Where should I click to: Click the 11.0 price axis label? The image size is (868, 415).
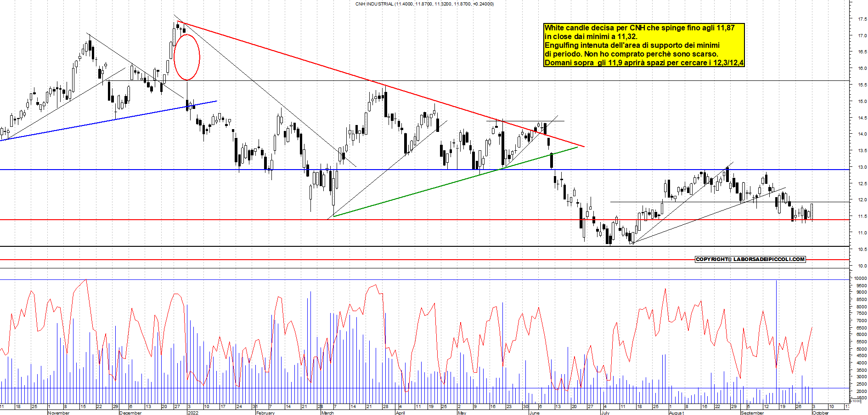[862, 233]
